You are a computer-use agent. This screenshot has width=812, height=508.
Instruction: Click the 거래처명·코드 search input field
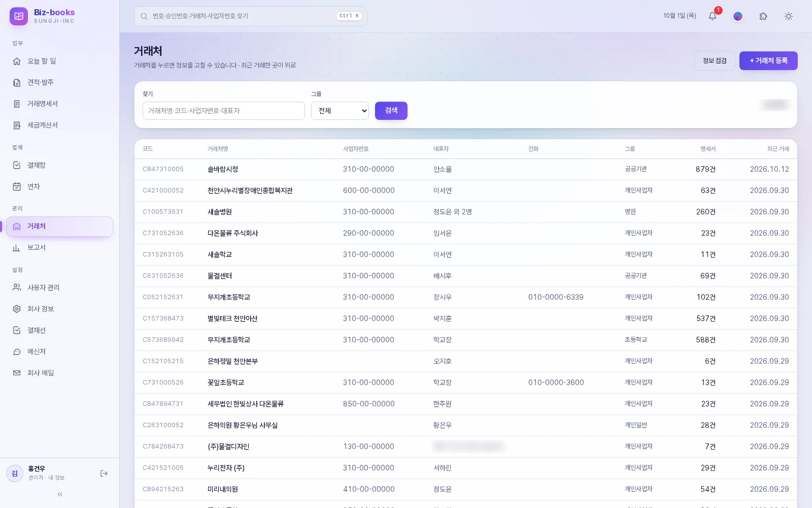[x=224, y=111]
